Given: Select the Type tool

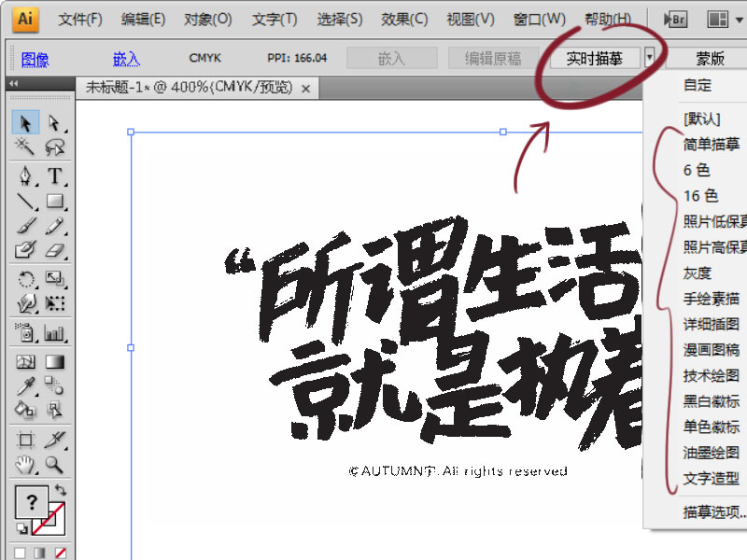Looking at the screenshot, I should pos(54,175).
